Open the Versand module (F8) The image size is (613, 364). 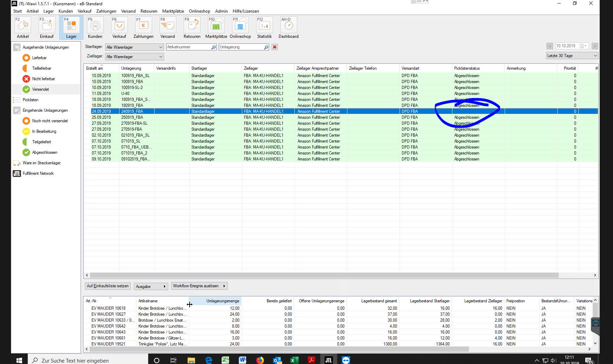[168, 28]
